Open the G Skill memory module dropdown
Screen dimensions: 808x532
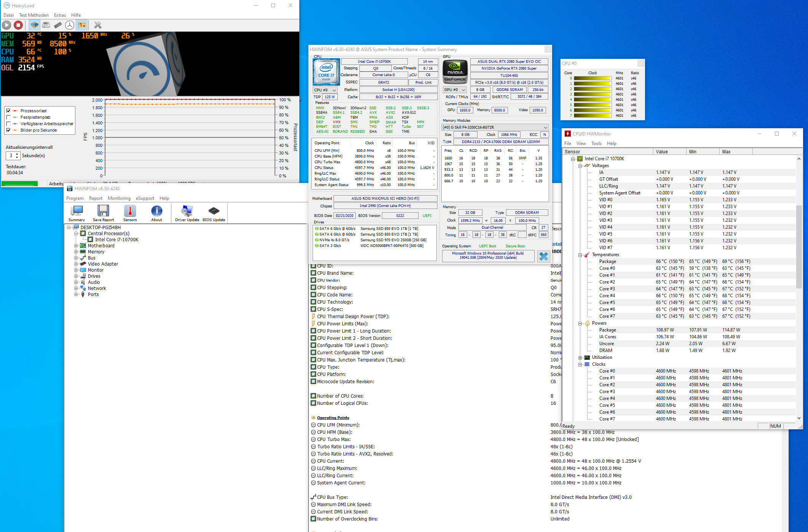[x=495, y=127]
